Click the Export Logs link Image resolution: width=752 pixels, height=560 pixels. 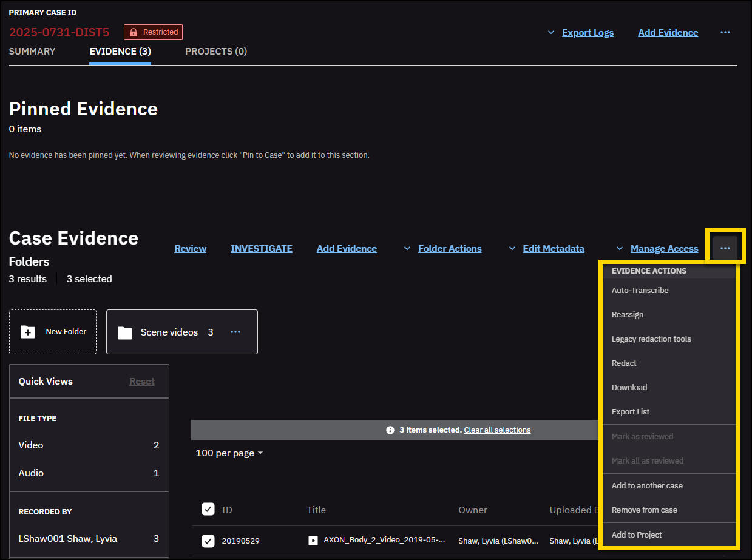click(588, 33)
